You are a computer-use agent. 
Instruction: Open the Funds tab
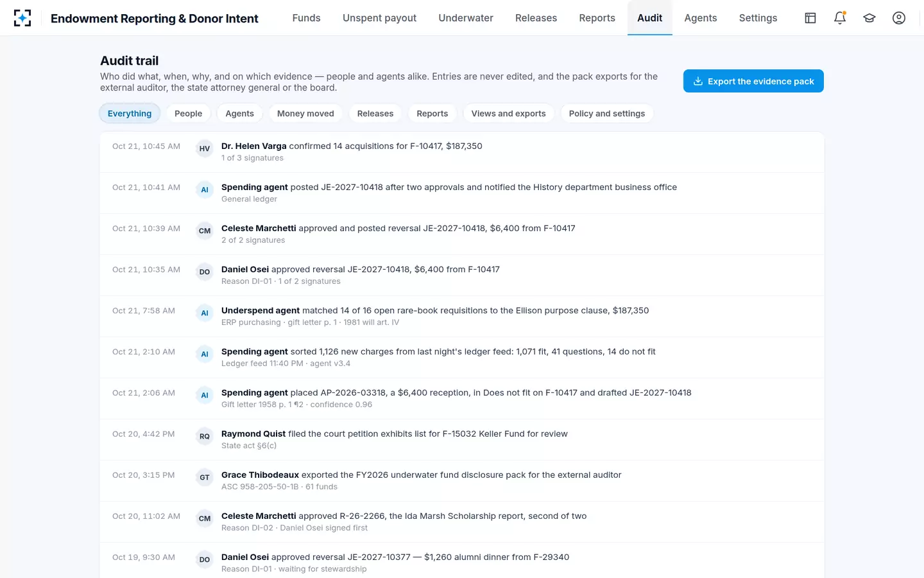point(306,18)
